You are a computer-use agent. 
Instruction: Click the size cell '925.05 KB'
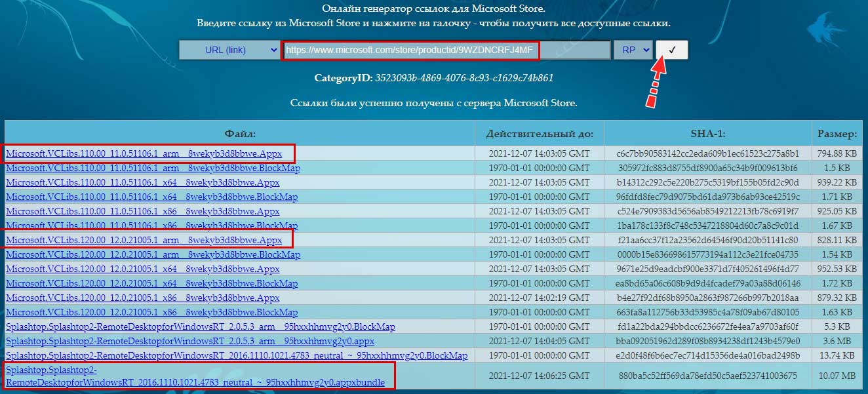pos(837,211)
